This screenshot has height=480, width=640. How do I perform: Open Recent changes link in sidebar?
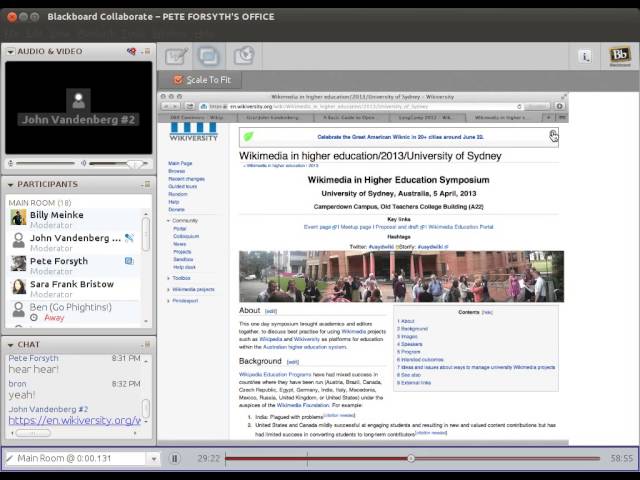(x=186, y=179)
